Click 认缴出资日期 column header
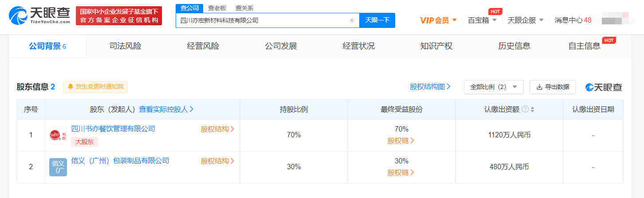 pyautogui.click(x=593, y=109)
